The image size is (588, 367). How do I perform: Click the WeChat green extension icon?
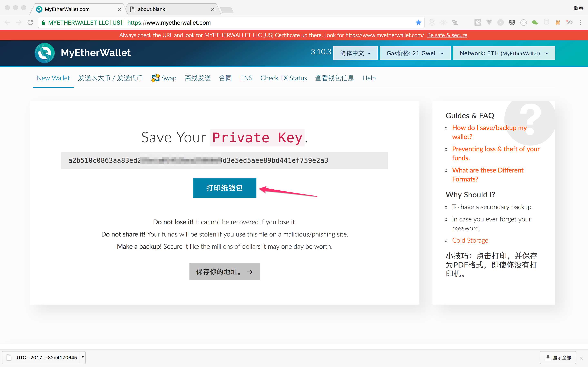tap(535, 23)
